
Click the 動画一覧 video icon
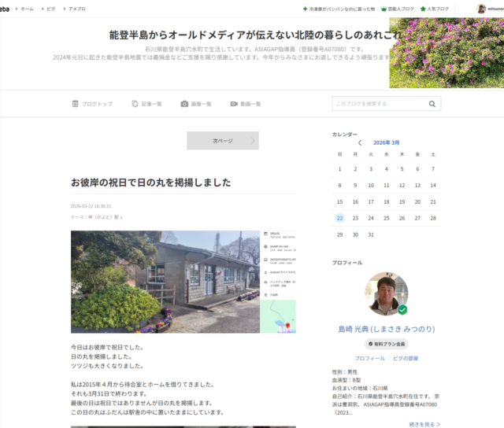pos(234,104)
